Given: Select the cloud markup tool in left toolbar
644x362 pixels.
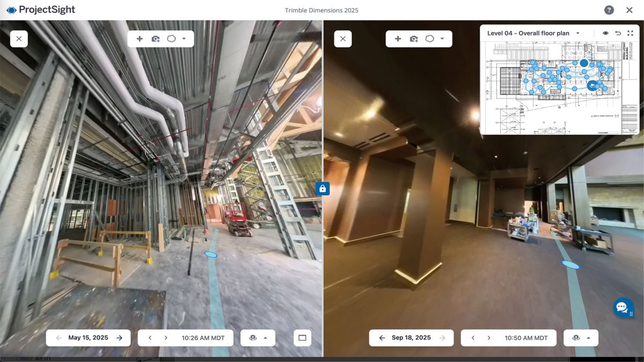Looking at the screenshot, I should (x=172, y=39).
